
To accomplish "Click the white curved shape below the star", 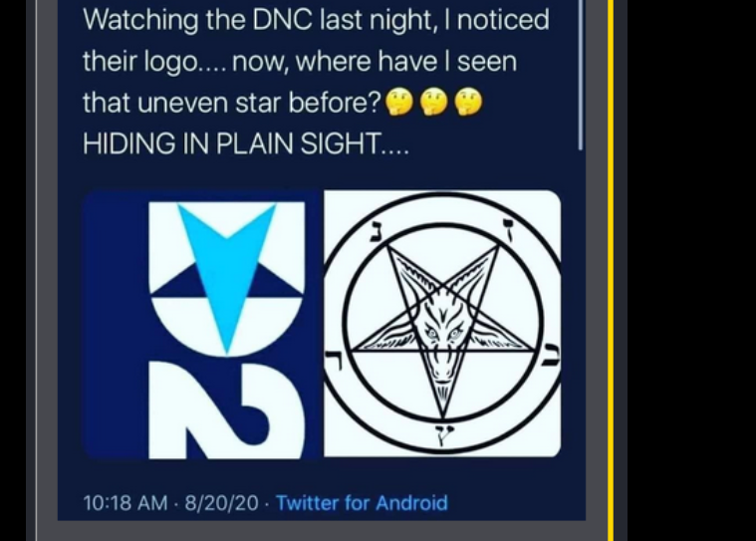I will pos(227,409).
